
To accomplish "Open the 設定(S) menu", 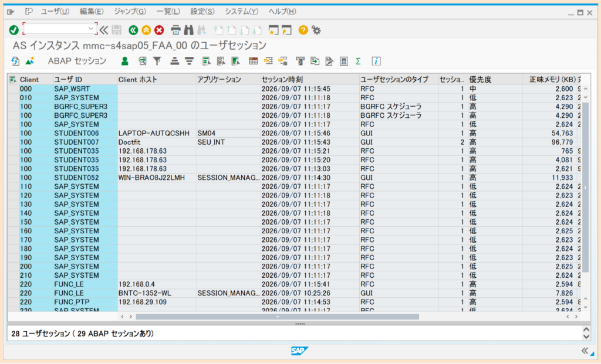I will click(202, 12).
